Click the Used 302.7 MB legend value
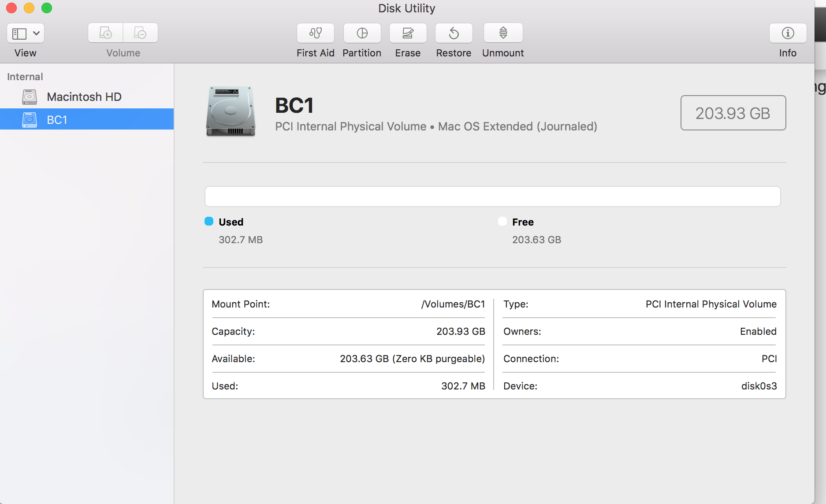 241,240
